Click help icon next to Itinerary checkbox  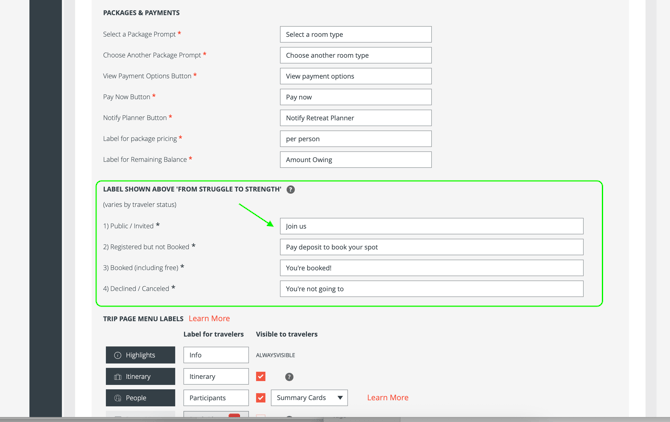[289, 377]
